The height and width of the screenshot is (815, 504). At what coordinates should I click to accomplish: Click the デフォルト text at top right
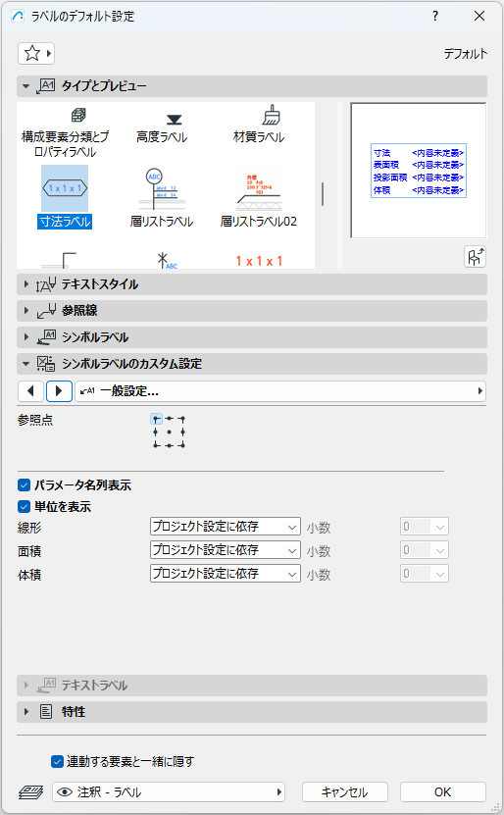pyautogui.click(x=466, y=54)
